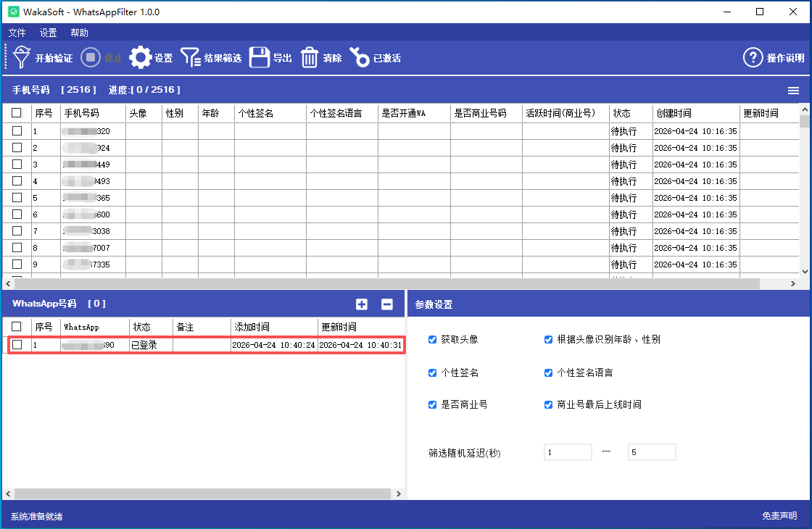The width and height of the screenshot is (812, 529).
Task: Click the 导出 save disk icon
Action: [260, 58]
